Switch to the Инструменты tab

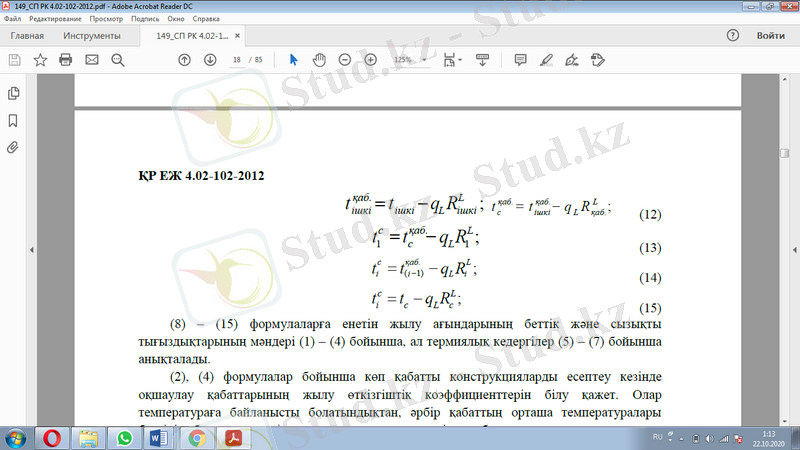point(92,36)
